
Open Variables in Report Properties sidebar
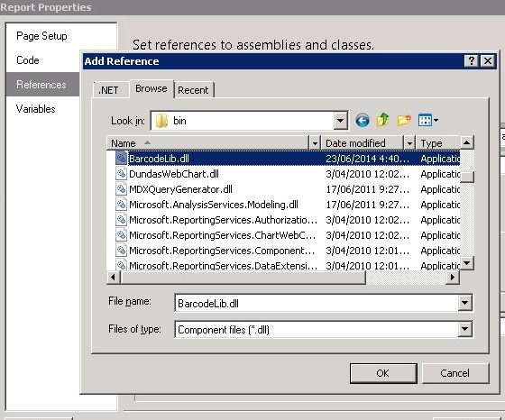point(36,109)
